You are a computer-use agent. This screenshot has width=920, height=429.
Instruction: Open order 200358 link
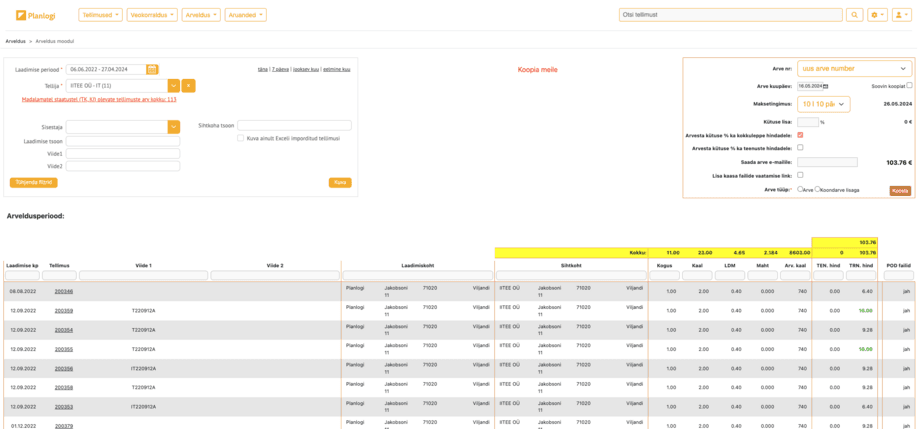click(64, 387)
